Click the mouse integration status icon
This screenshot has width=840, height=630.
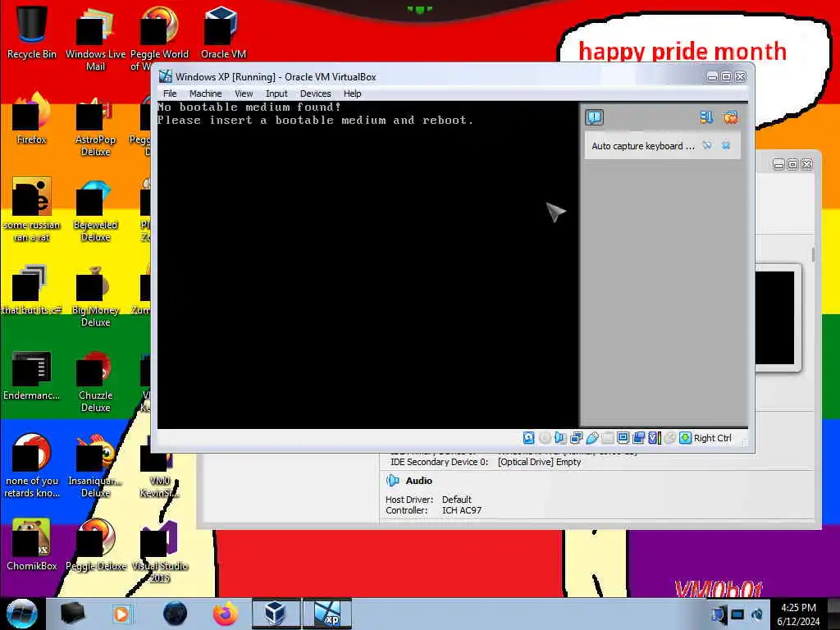click(x=669, y=438)
